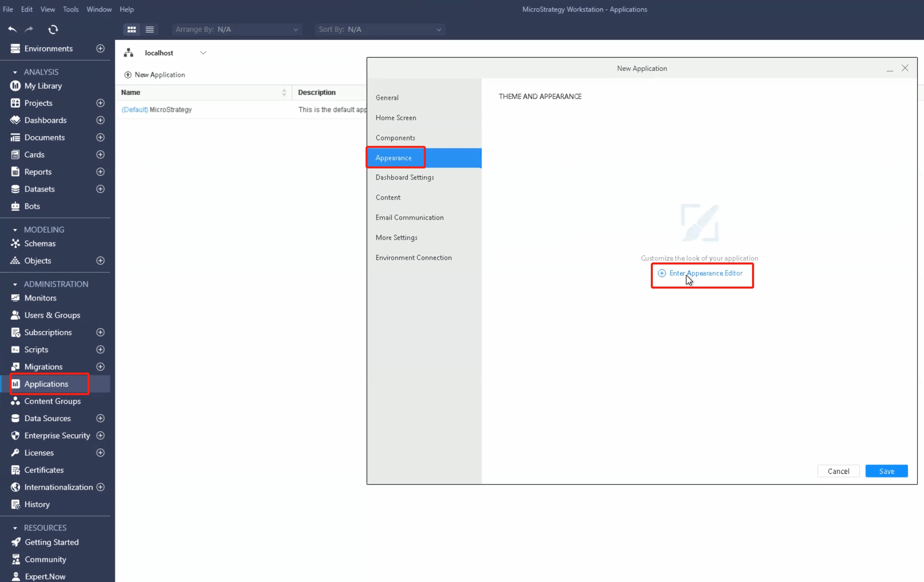Click the New Application button in the list toolbar

point(155,75)
